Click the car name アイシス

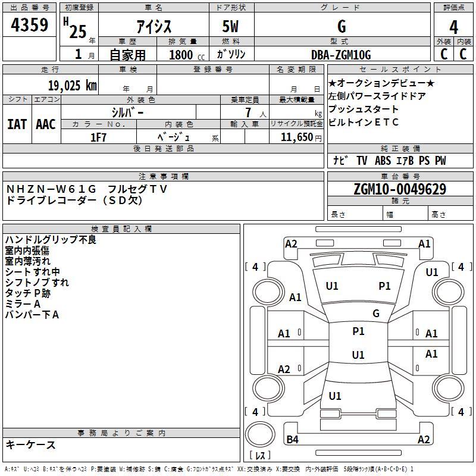(x=154, y=27)
